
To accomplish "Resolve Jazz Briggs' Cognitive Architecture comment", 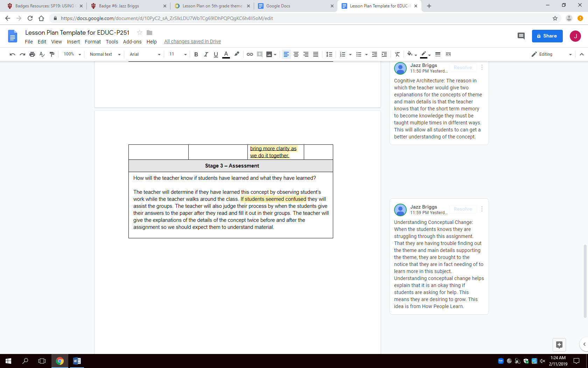I will tap(463, 67).
